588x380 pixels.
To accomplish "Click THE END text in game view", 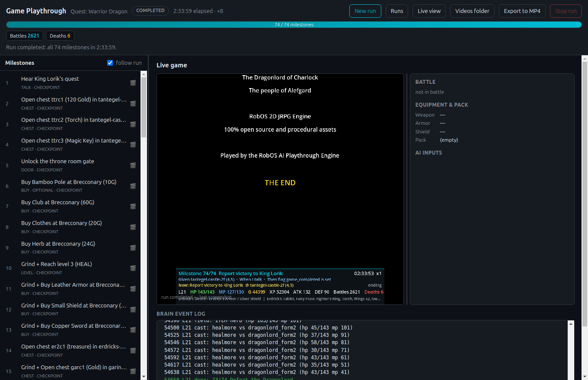I will 280,183.
